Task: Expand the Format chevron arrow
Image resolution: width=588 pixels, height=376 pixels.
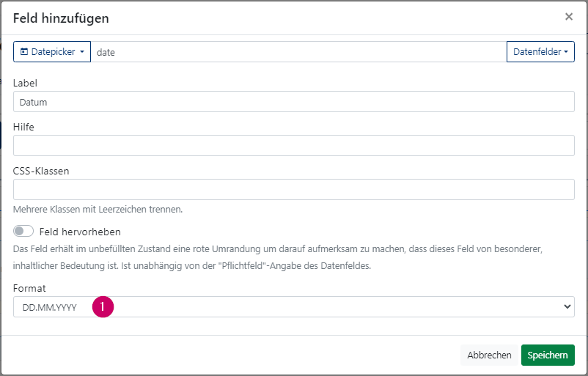Action: 567,306
